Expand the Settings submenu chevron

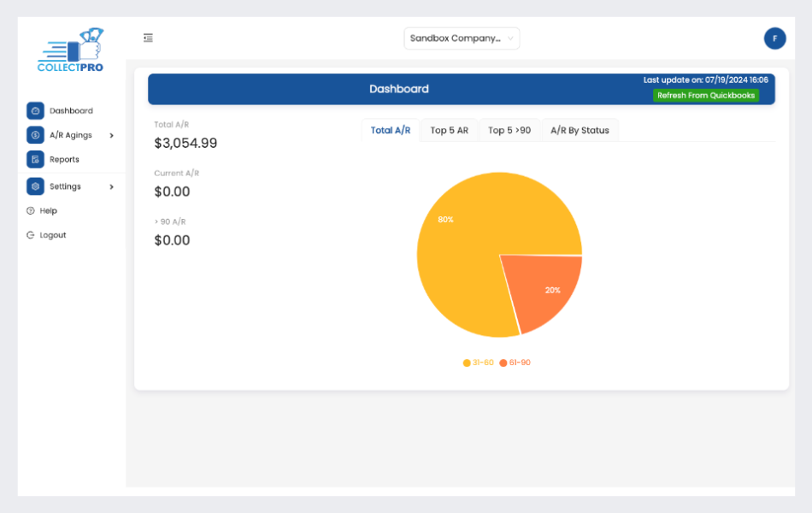(x=112, y=186)
